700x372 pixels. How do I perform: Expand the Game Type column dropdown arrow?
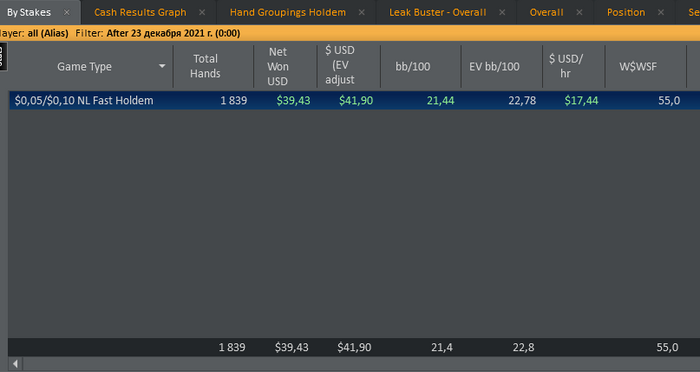[x=162, y=67]
